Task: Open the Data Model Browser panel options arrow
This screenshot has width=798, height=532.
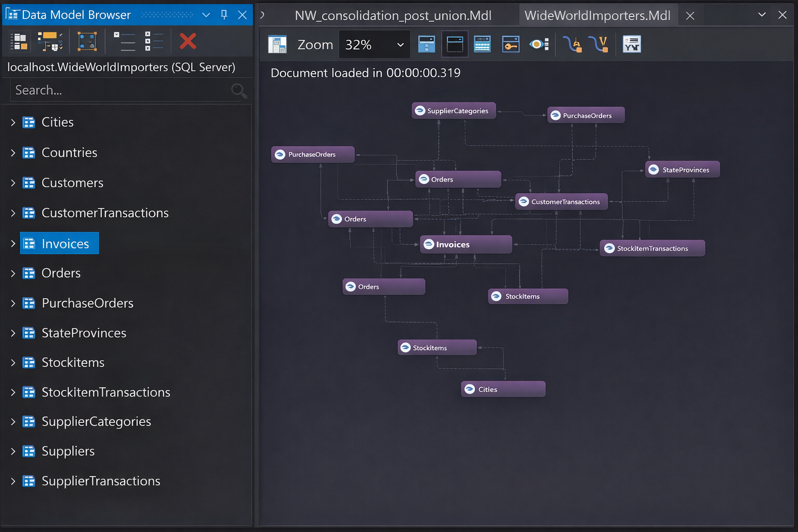Action: point(206,15)
